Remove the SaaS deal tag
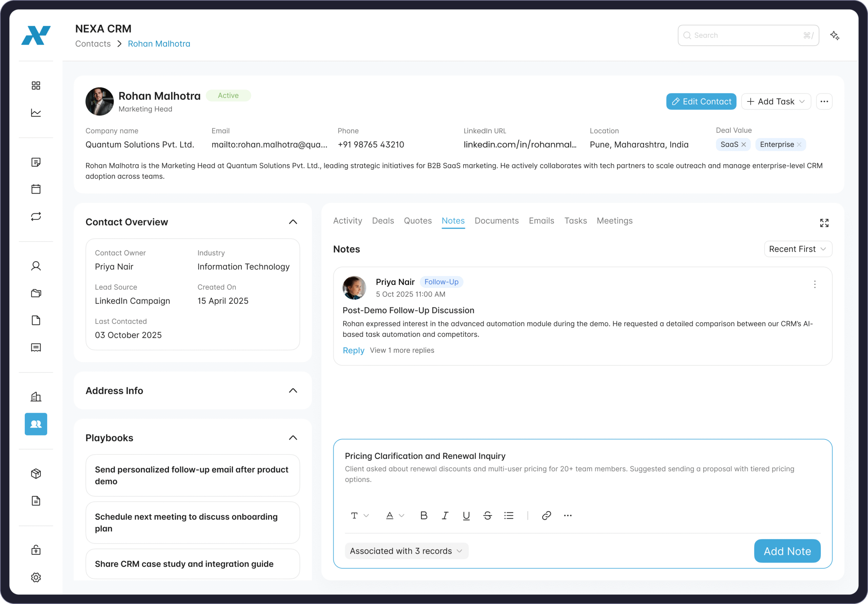 pos(744,144)
